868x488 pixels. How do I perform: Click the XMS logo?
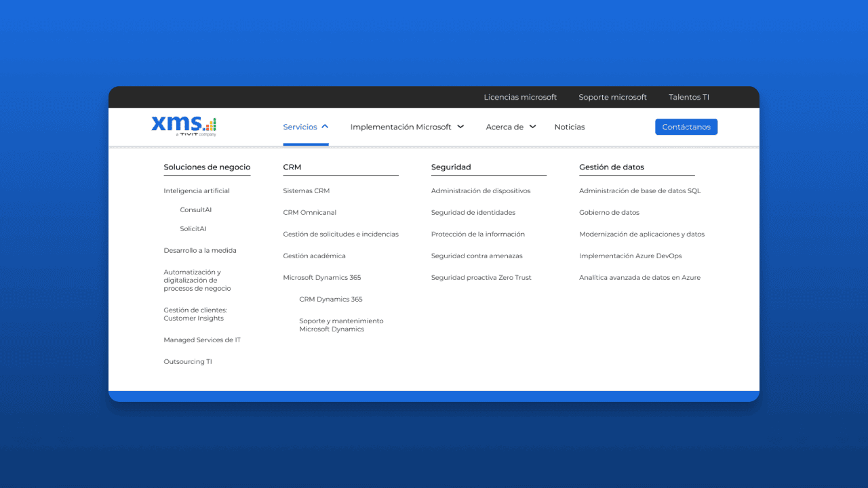(x=184, y=126)
